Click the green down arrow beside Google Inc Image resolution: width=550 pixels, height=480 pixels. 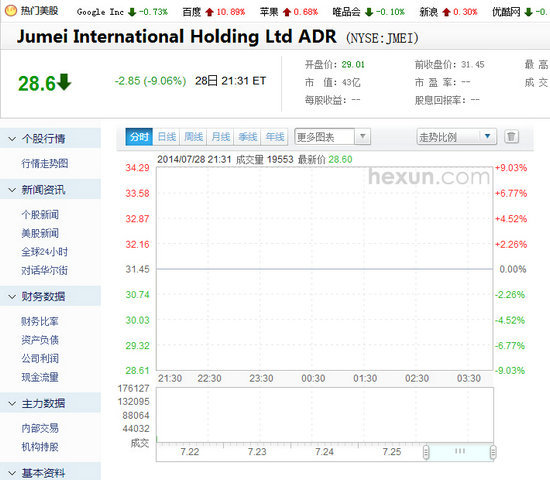pos(132,12)
